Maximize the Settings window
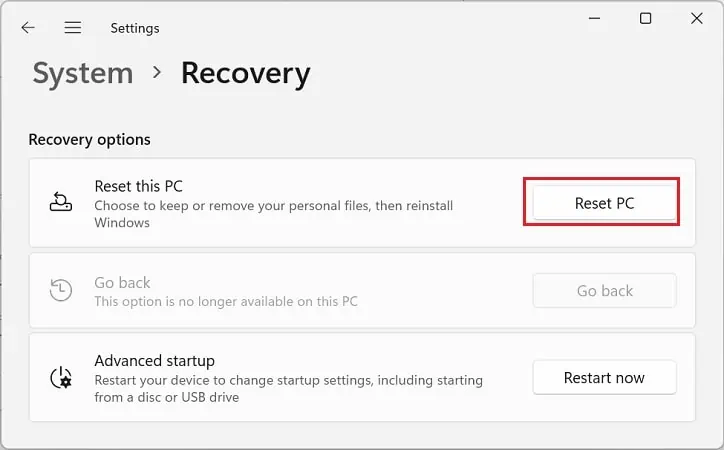 point(646,19)
